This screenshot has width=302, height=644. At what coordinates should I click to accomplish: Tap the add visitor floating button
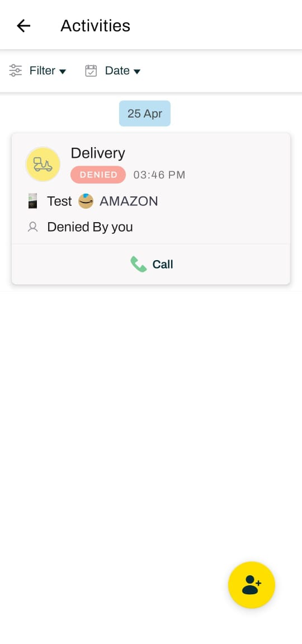tap(251, 585)
